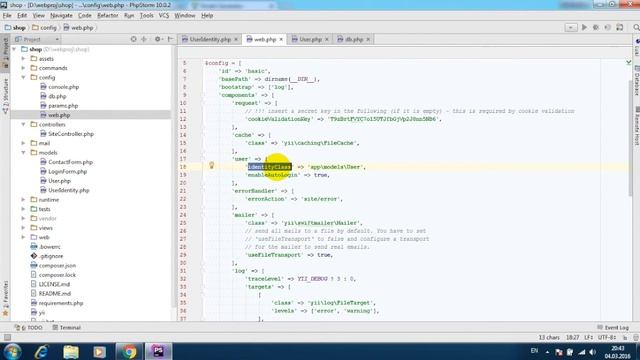Collapse the config folder

[x=23, y=77]
